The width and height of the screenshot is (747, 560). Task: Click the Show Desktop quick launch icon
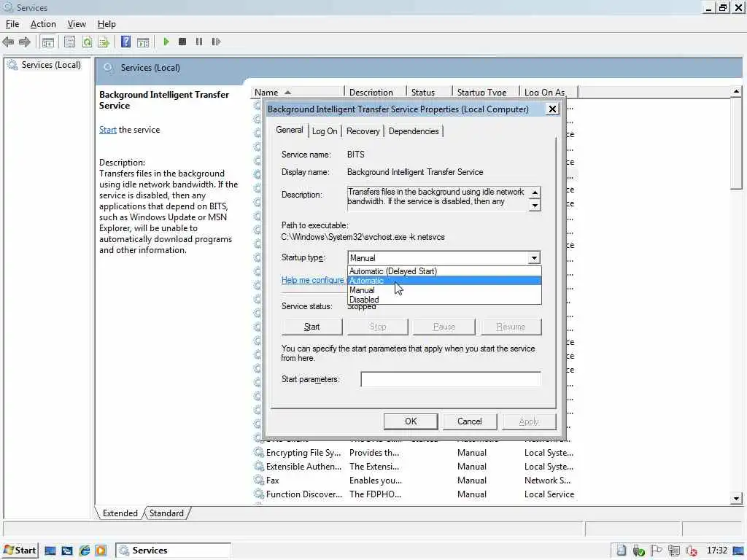(x=50, y=551)
